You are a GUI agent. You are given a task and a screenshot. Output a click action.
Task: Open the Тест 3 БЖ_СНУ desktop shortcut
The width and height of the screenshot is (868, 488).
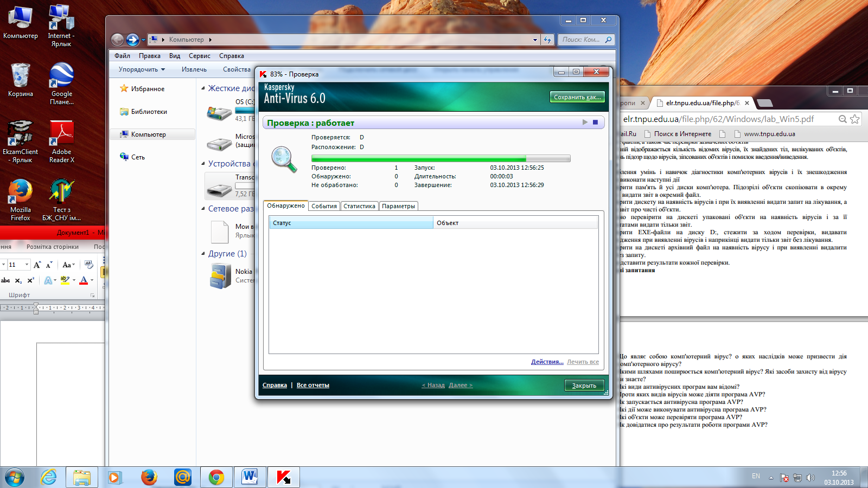pos(62,200)
